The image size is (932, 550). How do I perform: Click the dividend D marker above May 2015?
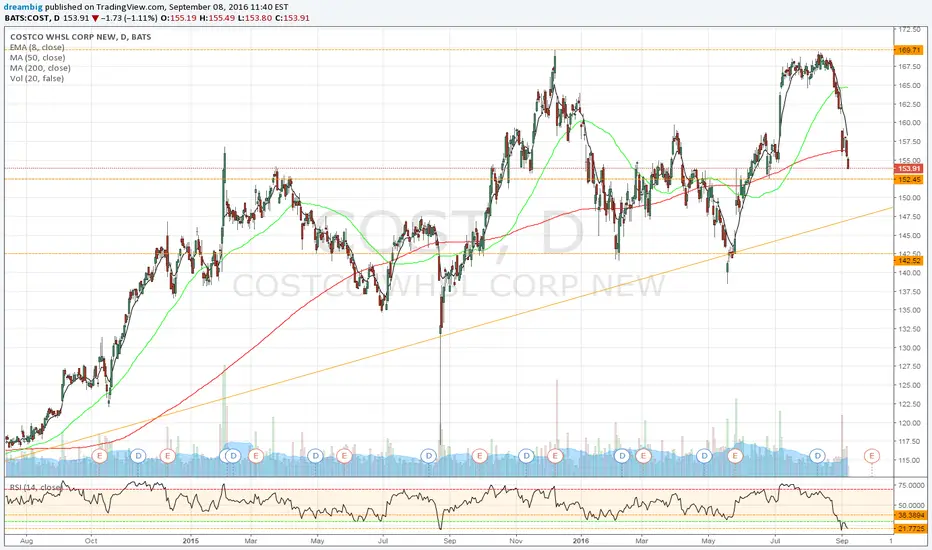click(x=315, y=456)
